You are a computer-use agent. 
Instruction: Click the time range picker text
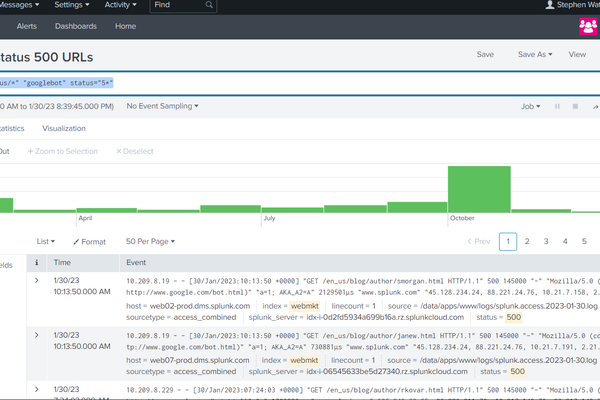coord(57,106)
